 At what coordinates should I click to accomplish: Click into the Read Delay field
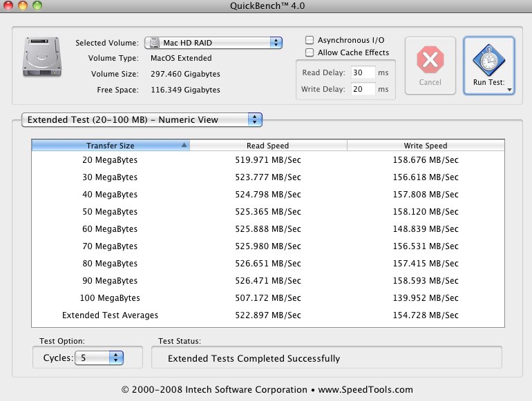(363, 72)
